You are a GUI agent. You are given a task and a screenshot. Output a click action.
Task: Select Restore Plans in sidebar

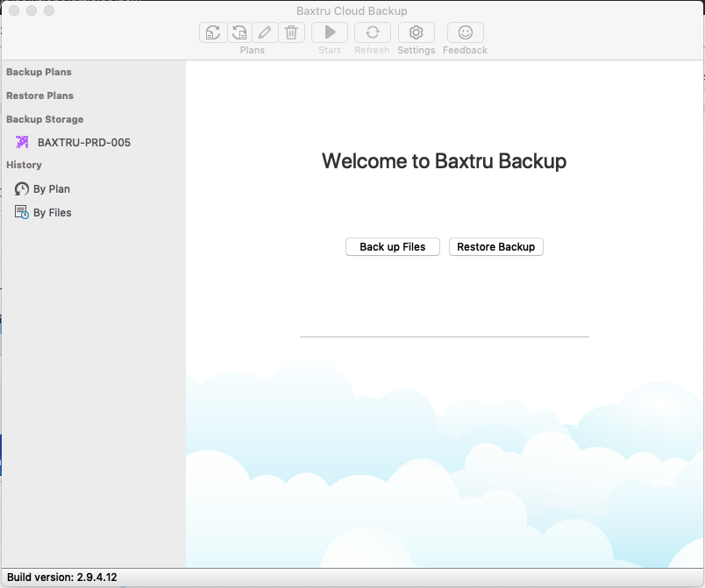point(39,96)
